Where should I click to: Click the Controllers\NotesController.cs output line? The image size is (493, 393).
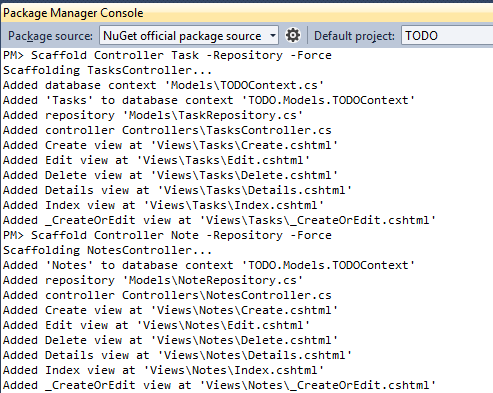pos(167,295)
